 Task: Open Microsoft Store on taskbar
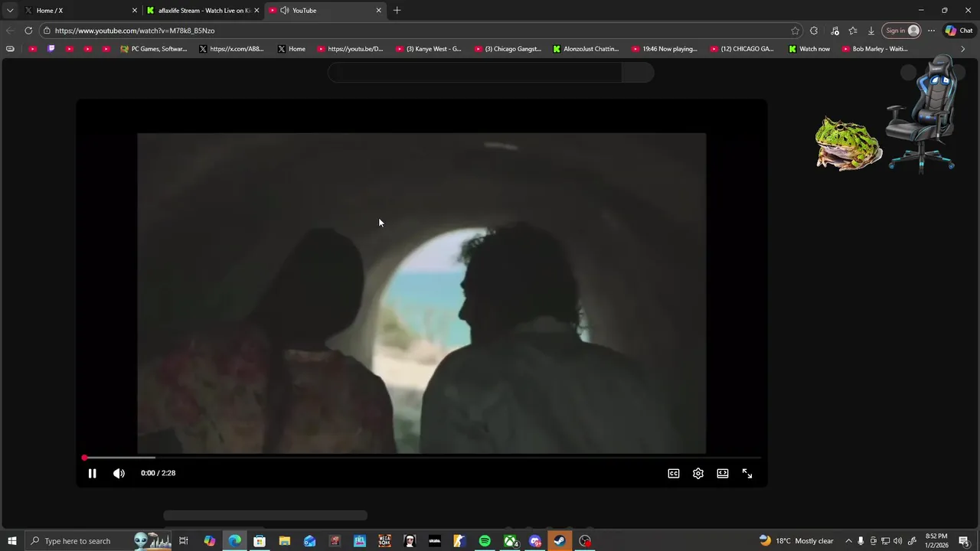260,541
